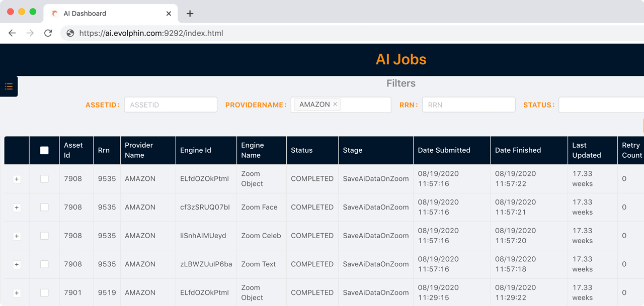Remove the AMAZON provider filter tag
This screenshot has height=306, width=644.
pyautogui.click(x=335, y=105)
